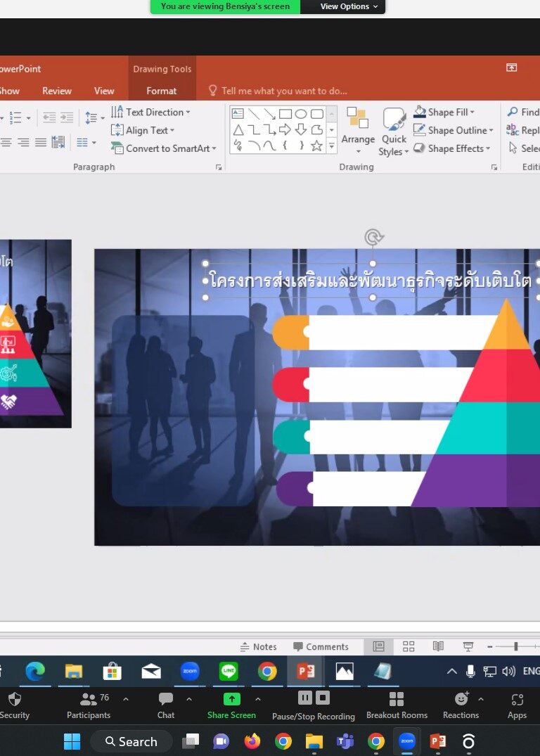The image size is (540, 756).
Task: Expand the Share Screen options caret
Action: (258, 699)
